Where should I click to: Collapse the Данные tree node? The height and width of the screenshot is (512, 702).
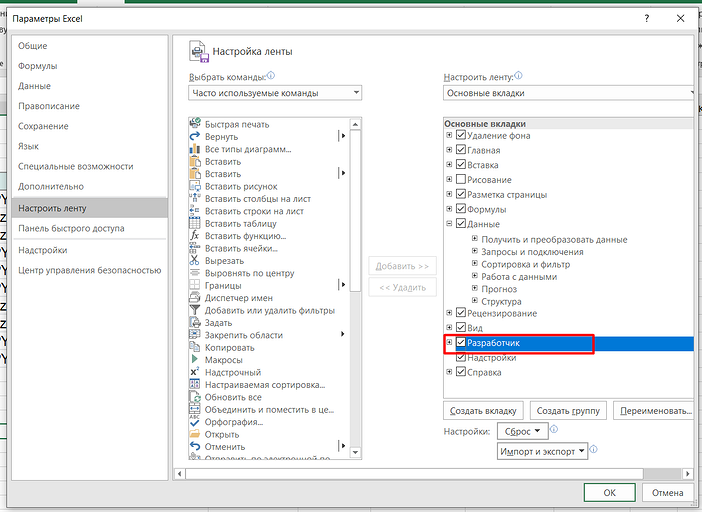[x=449, y=225]
